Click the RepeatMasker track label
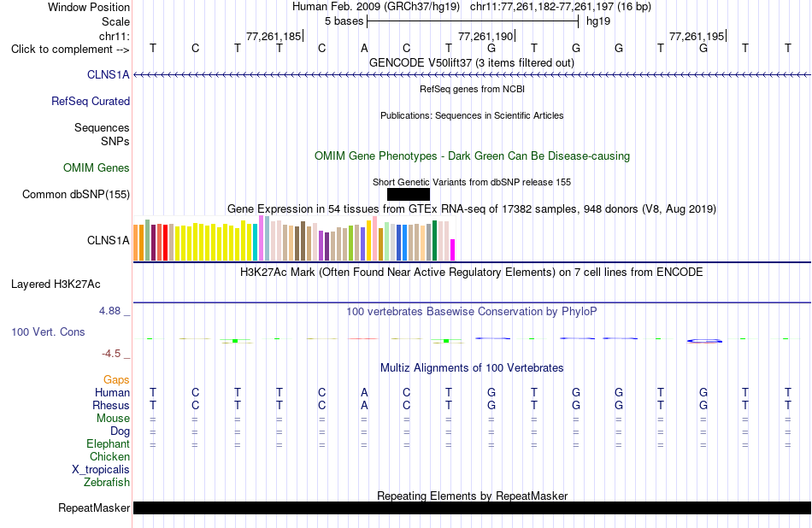 click(94, 507)
